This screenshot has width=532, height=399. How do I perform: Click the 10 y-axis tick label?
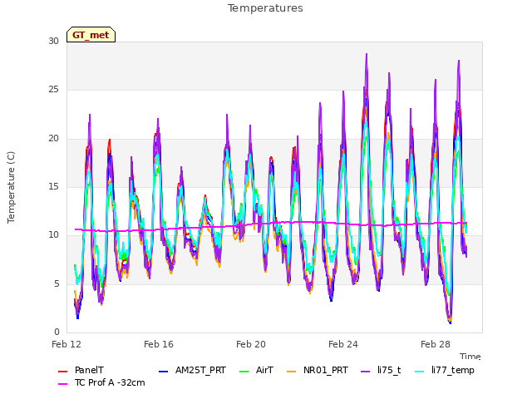click(53, 234)
